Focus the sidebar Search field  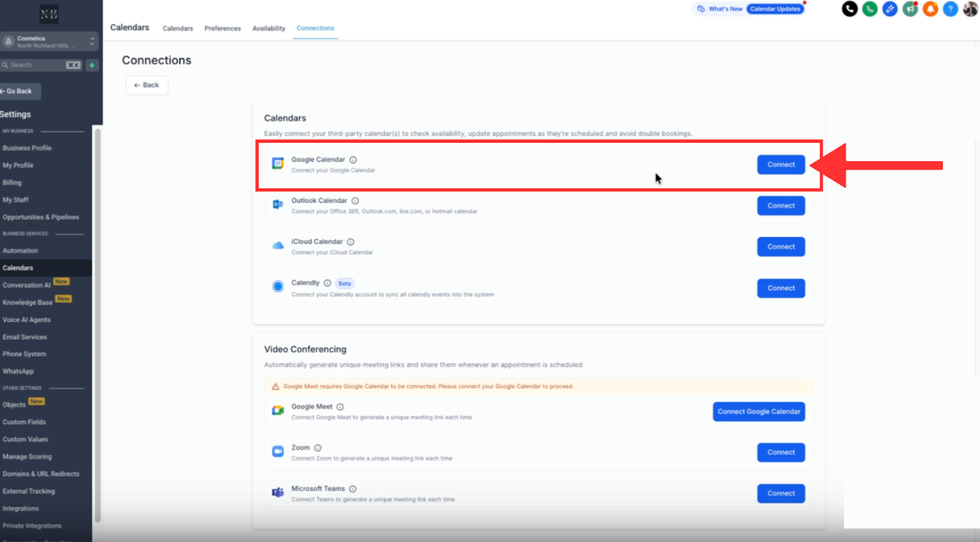[41, 65]
